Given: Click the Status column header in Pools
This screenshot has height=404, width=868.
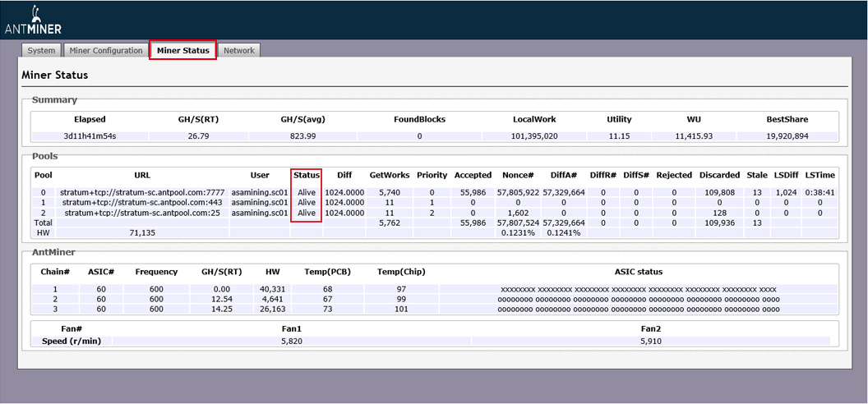Looking at the screenshot, I should (x=306, y=175).
